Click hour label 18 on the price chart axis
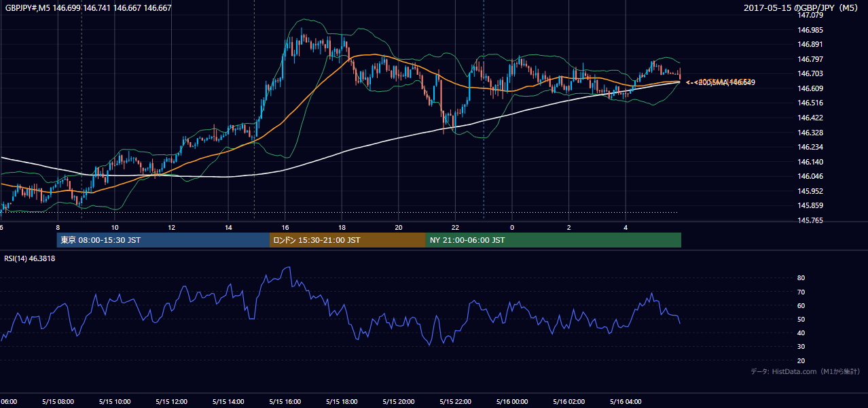The width and height of the screenshot is (868, 408). 342,227
